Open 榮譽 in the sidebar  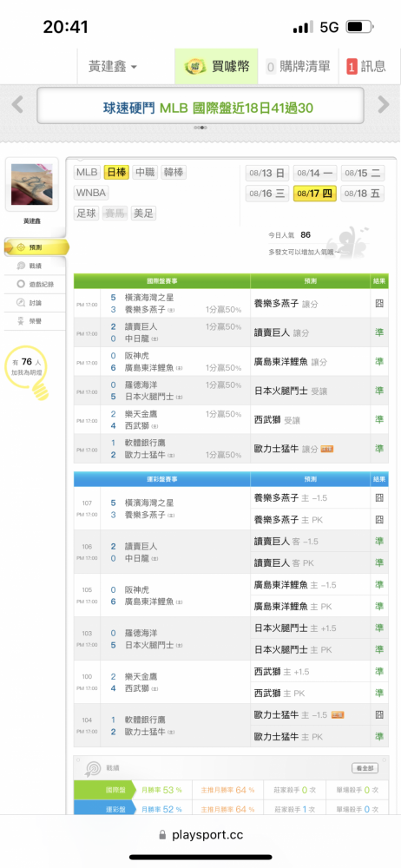[x=35, y=320]
